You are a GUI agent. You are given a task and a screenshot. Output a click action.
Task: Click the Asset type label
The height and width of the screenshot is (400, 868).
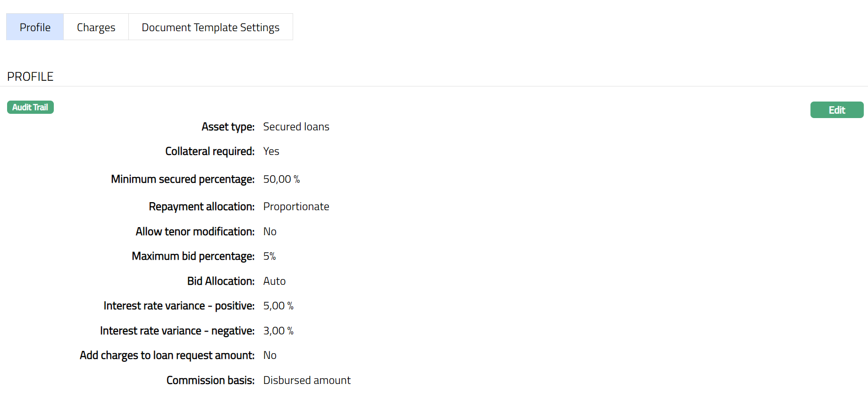pos(228,127)
